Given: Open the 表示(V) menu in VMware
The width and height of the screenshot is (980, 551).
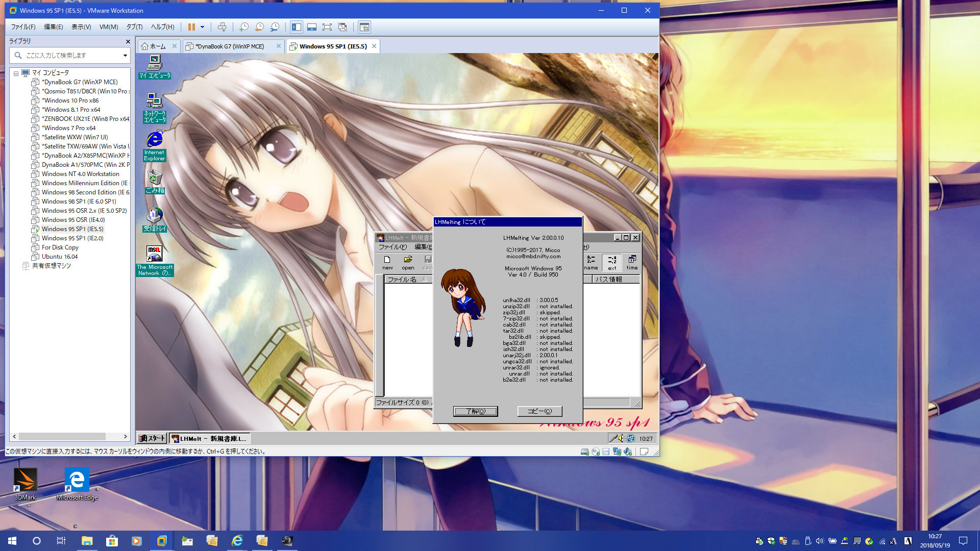Looking at the screenshot, I should [x=81, y=27].
